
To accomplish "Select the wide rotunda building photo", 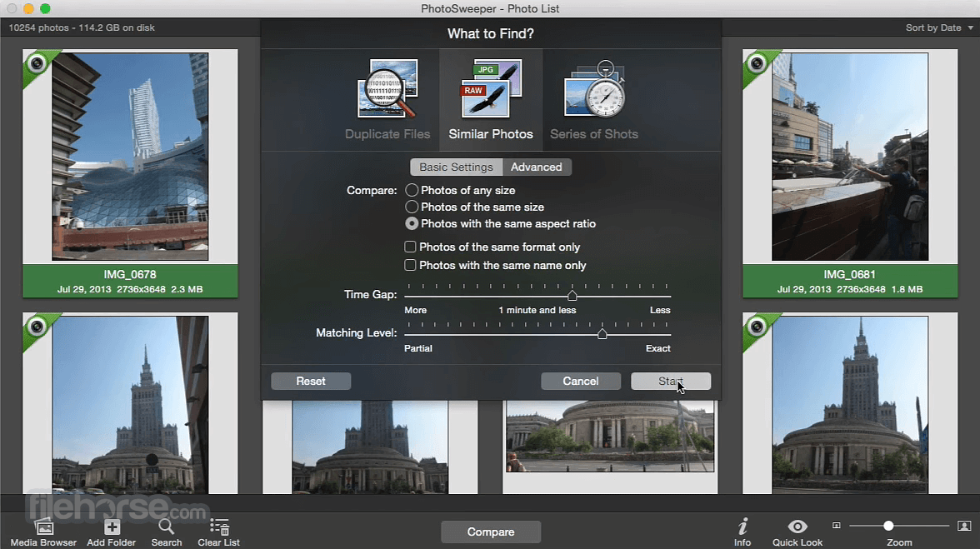I will [610, 437].
